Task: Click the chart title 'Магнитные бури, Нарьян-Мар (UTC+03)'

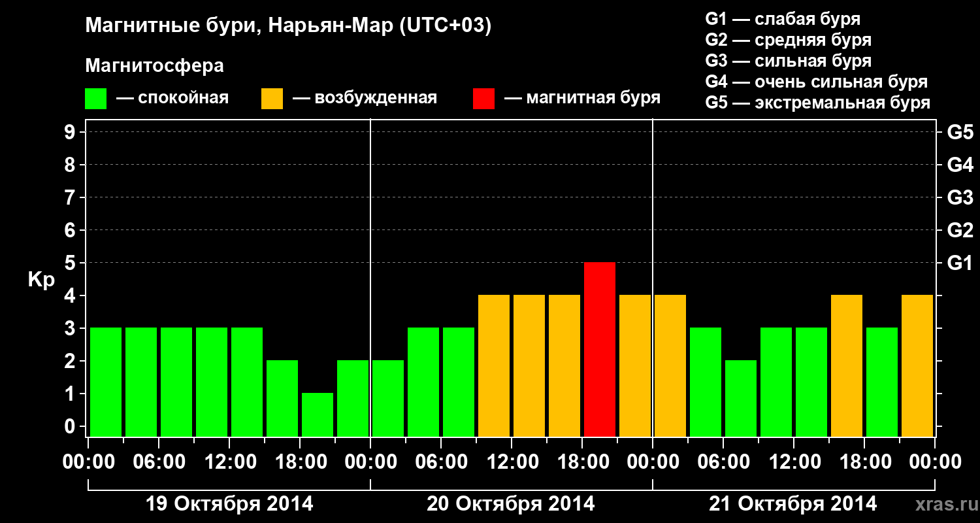Action: coord(288,26)
